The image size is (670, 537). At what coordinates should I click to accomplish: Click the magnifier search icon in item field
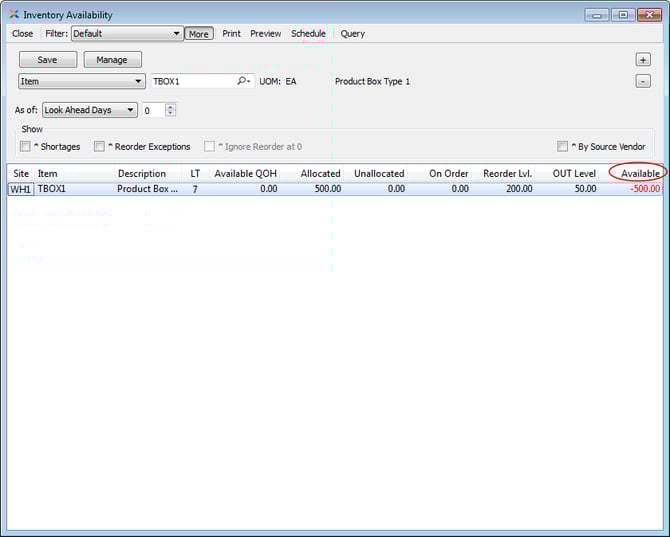(243, 81)
